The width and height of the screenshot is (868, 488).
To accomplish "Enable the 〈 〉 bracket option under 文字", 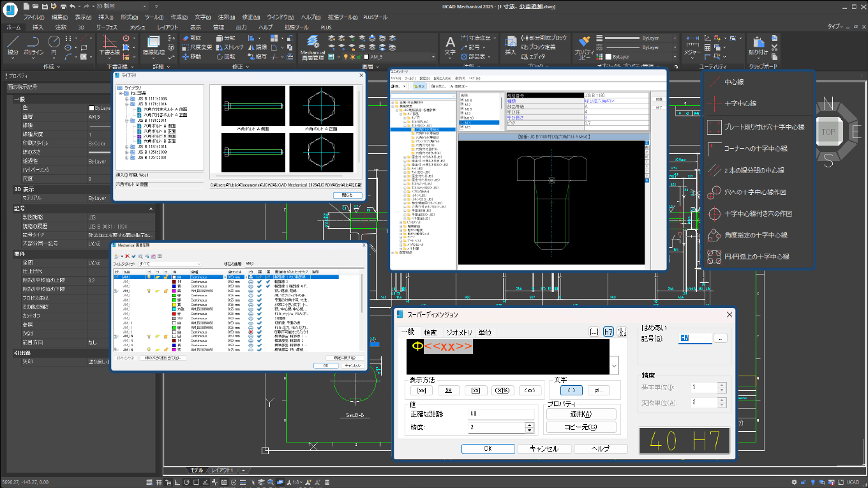I will tap(571, 390).
